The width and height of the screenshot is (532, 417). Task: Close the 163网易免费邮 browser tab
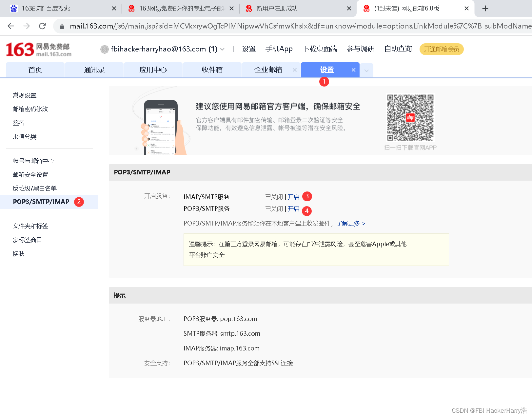[x=232, y=9]
